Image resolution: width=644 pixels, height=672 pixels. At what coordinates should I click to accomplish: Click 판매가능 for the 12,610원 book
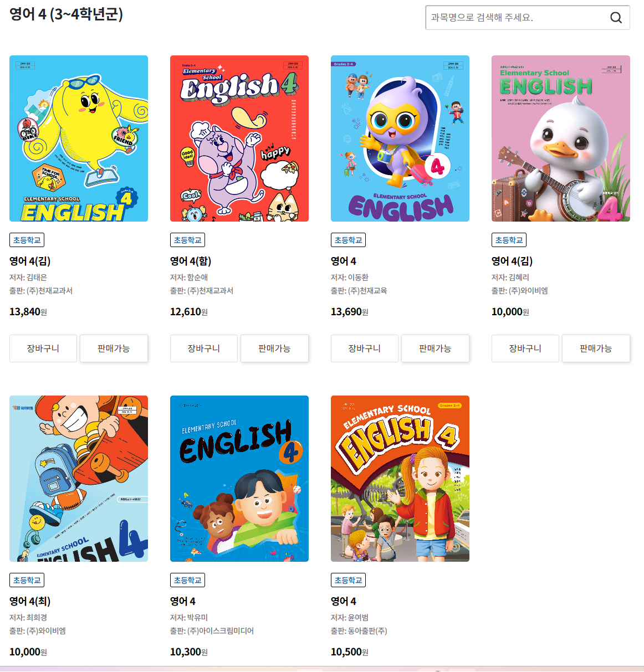coord(274,348)
